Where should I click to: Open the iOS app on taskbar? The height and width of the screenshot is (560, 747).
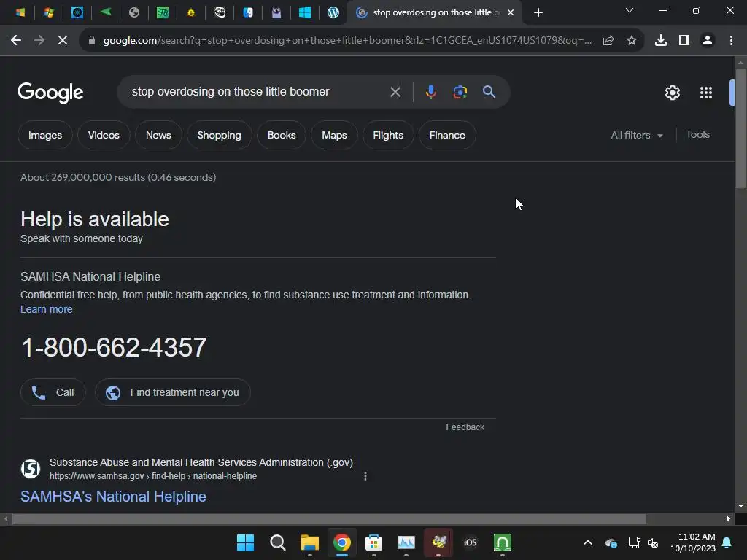[471, 542]
